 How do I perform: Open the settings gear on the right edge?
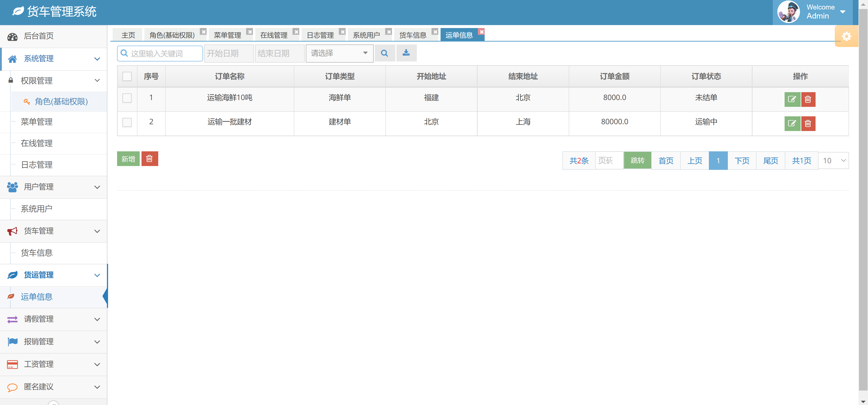[x=847, y=36]
